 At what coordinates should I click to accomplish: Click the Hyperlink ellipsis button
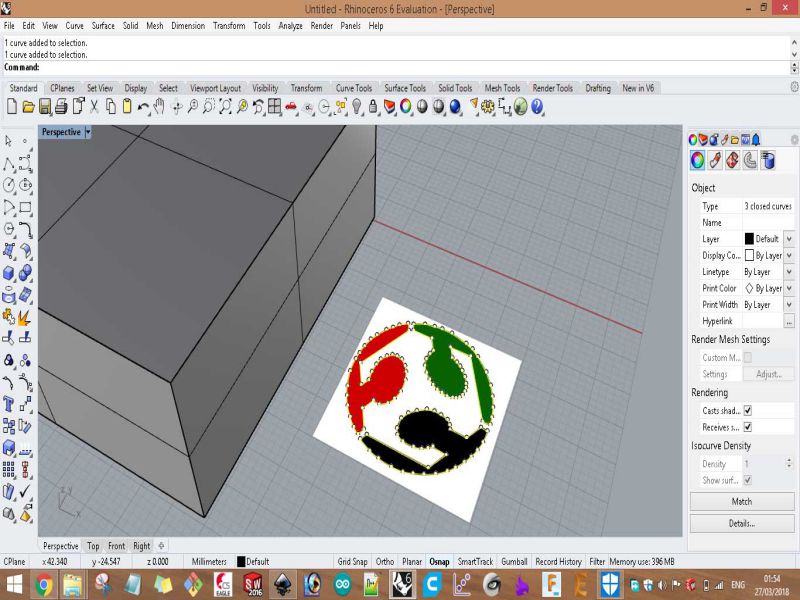pos(789,321)
